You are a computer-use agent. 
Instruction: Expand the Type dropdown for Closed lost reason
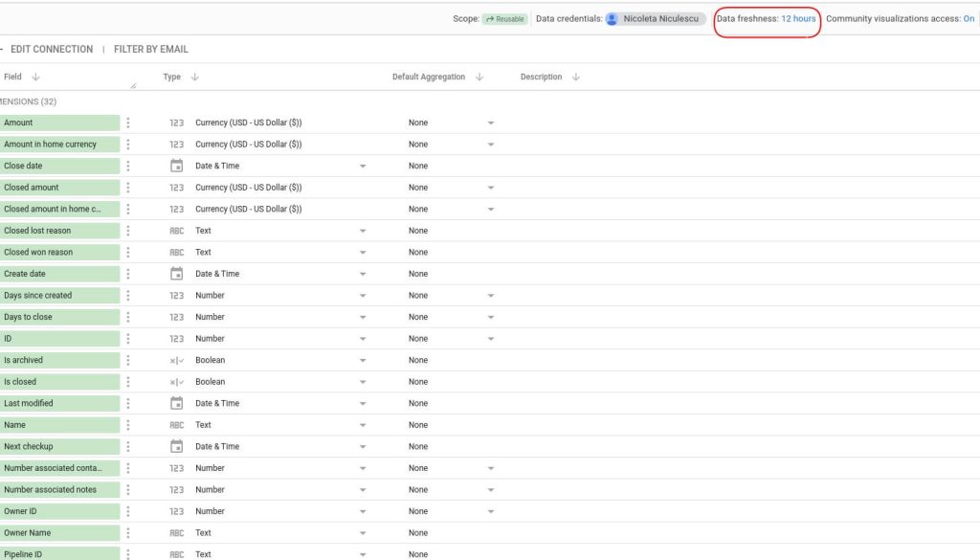[364, 230]
